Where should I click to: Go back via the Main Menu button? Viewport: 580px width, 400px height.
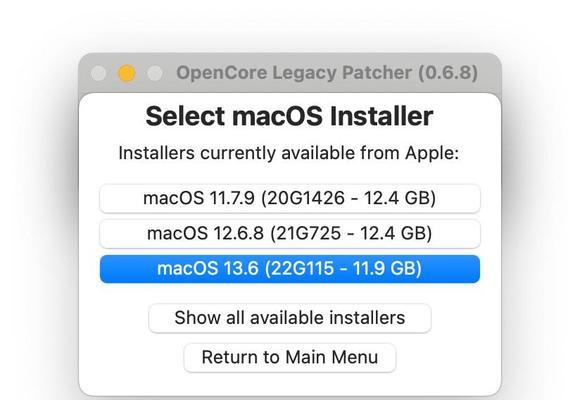(290, 357)
